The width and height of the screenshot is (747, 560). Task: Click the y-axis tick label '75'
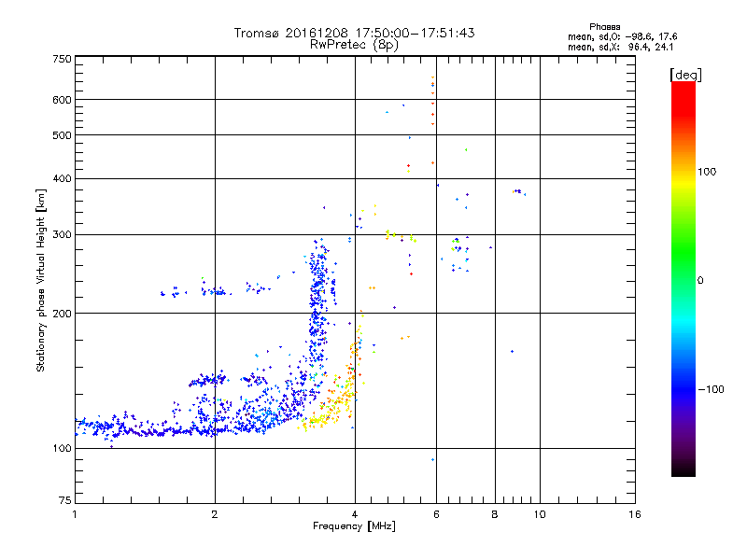[65, 500]
